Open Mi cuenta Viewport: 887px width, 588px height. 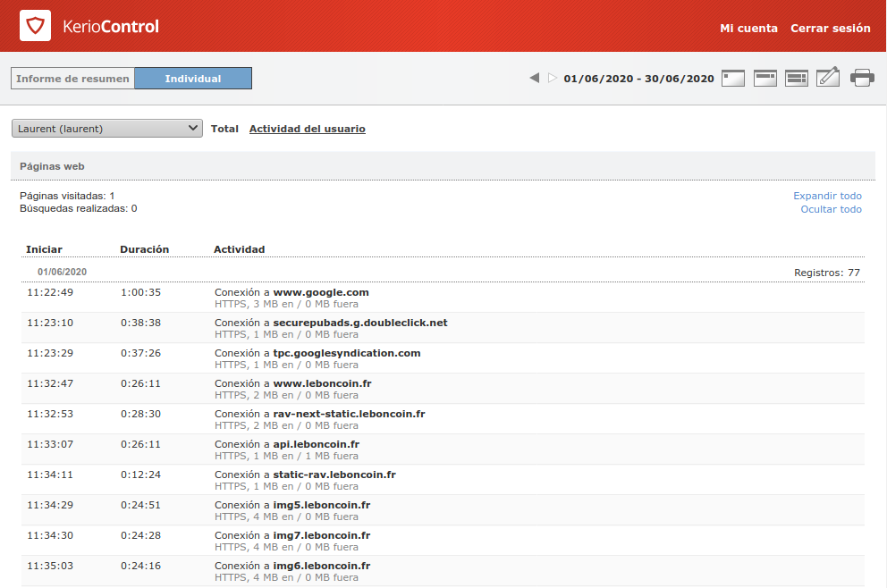coord(748,29)
